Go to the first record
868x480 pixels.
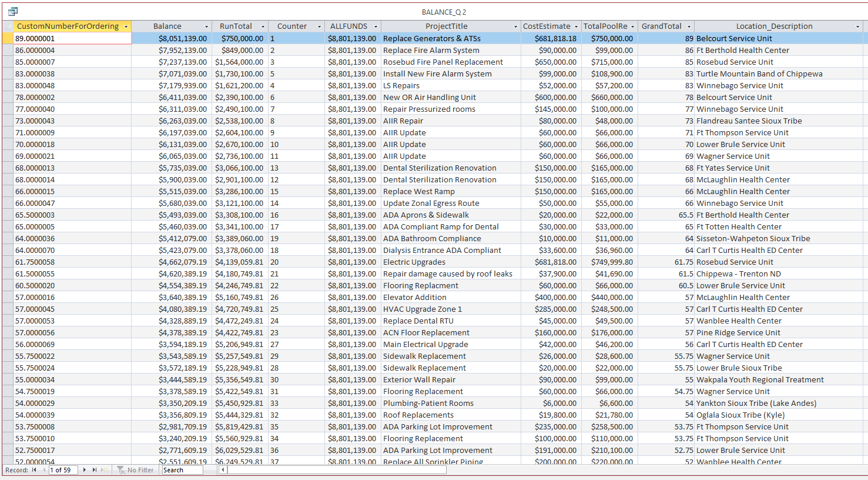click(x=34, y=470)
